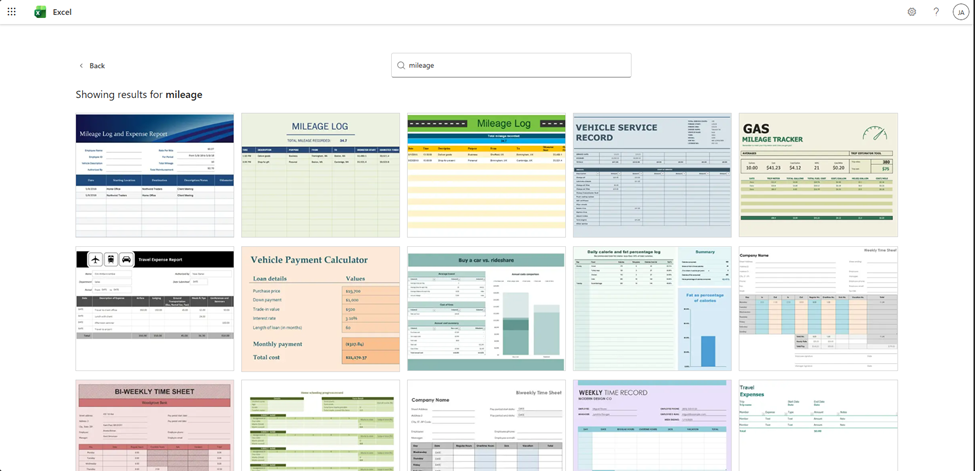Choose the purple Weekly Time Record template

(652, 426)
